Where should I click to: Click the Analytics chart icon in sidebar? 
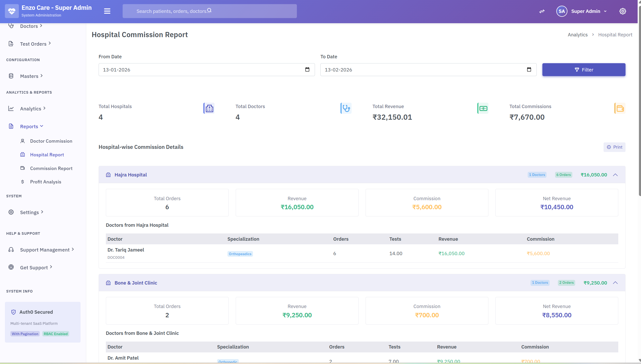click(x=11, y=108)
